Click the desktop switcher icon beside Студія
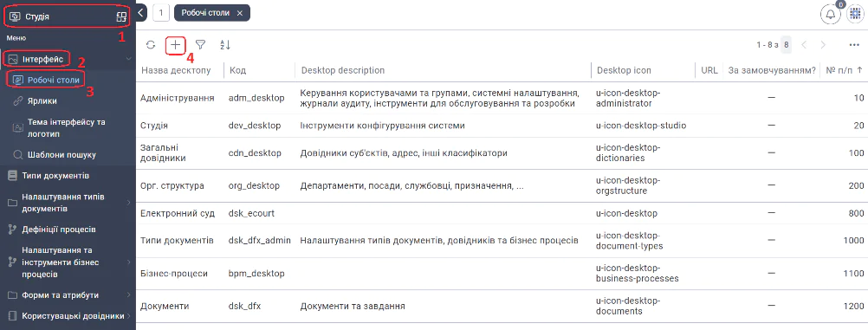This screenshot has width=868, height=330. click(121, 16)
